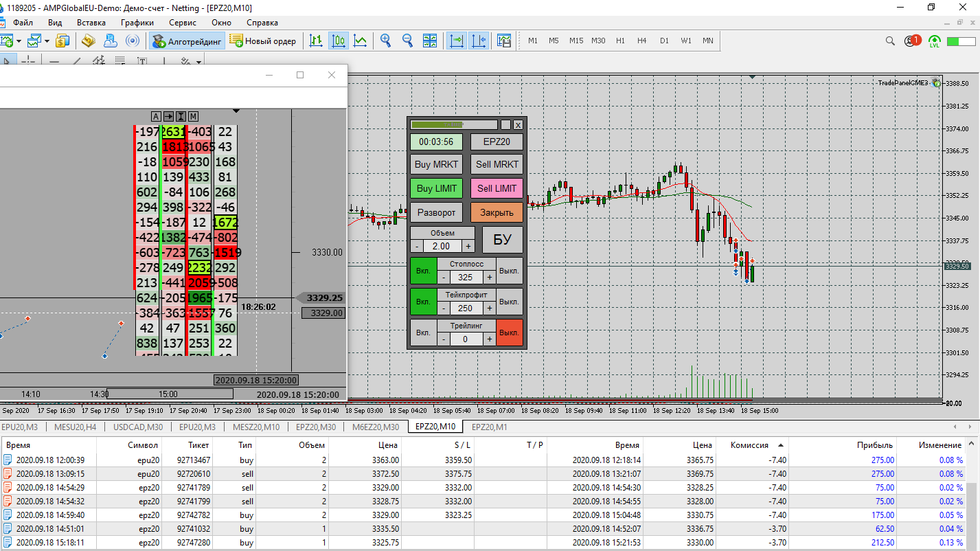Image resolution: width=980 pixels, height=551 pixels.
Task: Switch to the D1 timeframe
Action: click(664, 41)
